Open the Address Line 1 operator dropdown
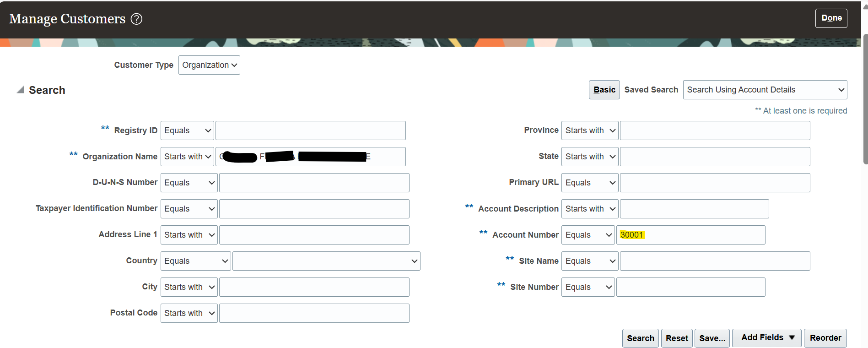The image size is (868, 348). 189,235
